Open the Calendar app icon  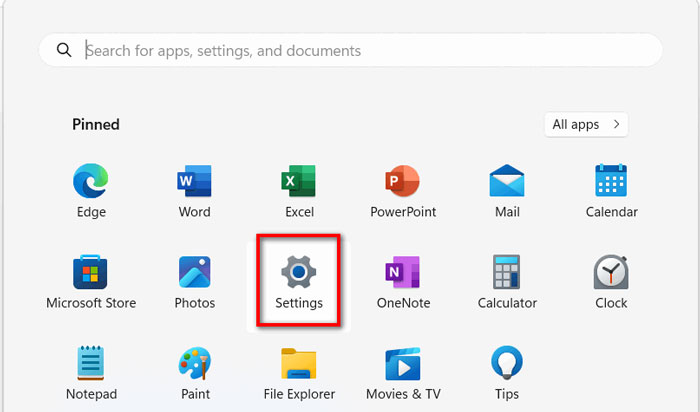pos(611,180)
